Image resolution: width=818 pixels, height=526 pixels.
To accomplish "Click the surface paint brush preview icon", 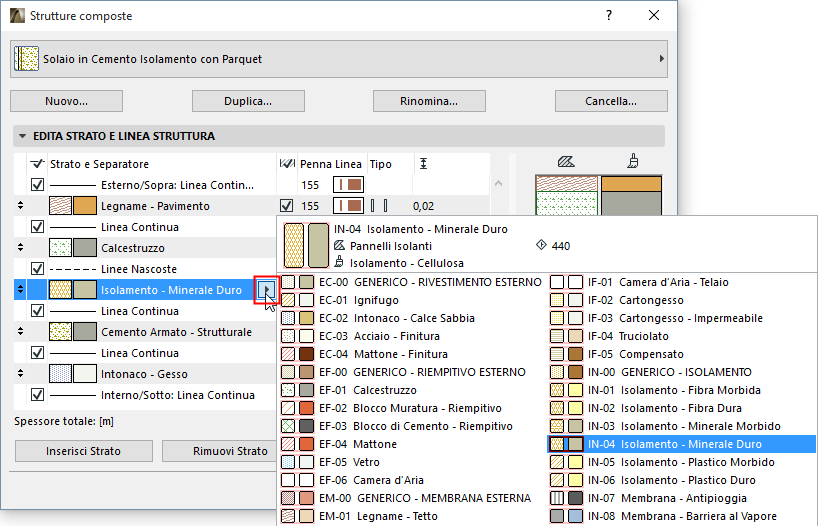I will (632, 161).
